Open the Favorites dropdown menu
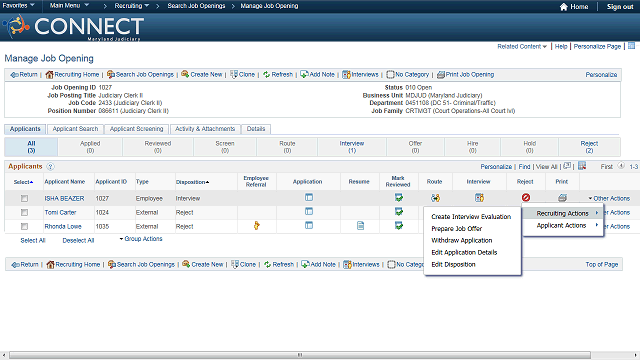Screen dimensions: 640x360 pos(18,6)
